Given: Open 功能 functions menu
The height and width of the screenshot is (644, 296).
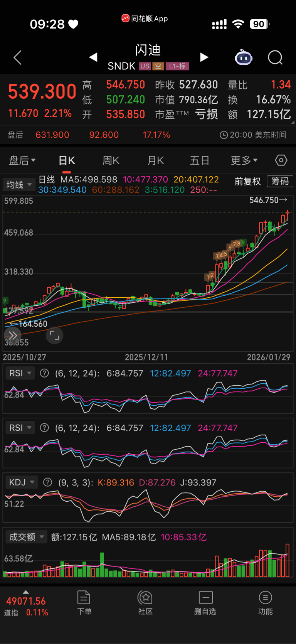Looking at the screenshot, I should pyautogui.click(x=265, y=603).
